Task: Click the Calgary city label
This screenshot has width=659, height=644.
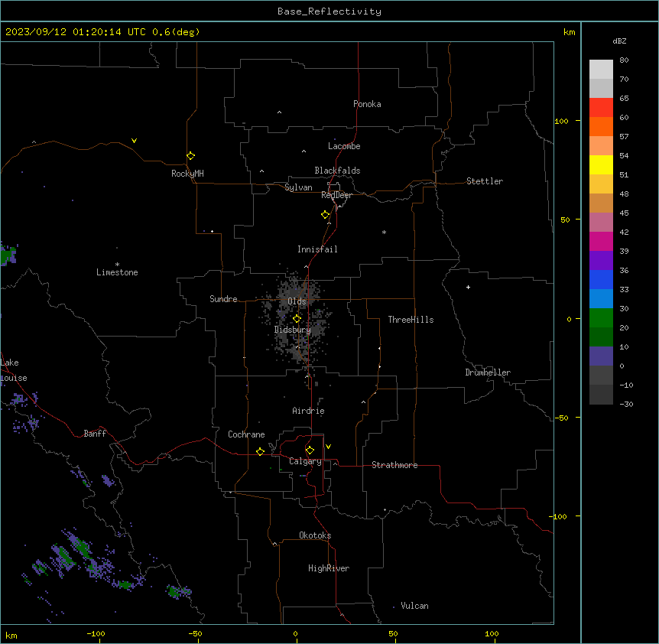Action: click(305, 461)
